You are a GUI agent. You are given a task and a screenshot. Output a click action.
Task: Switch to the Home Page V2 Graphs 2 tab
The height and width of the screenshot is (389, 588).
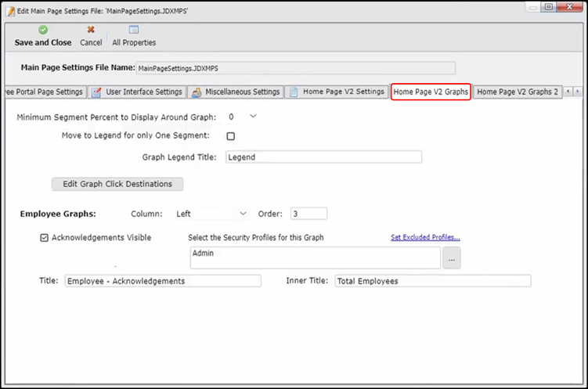(517, 92)
